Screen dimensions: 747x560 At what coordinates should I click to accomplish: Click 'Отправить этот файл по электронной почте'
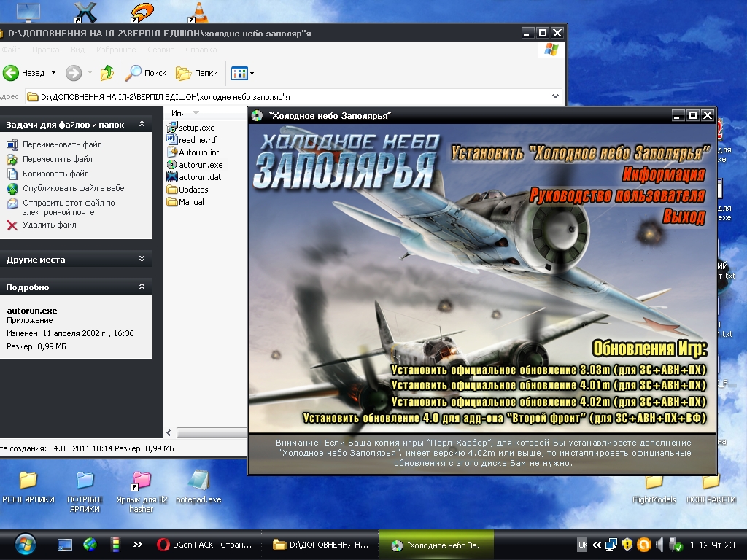69,208
